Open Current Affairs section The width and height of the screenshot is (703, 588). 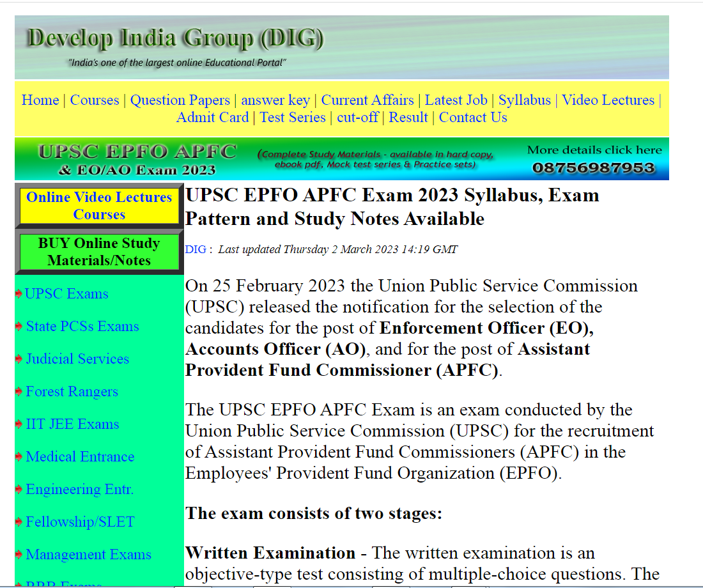pos(367,100)
